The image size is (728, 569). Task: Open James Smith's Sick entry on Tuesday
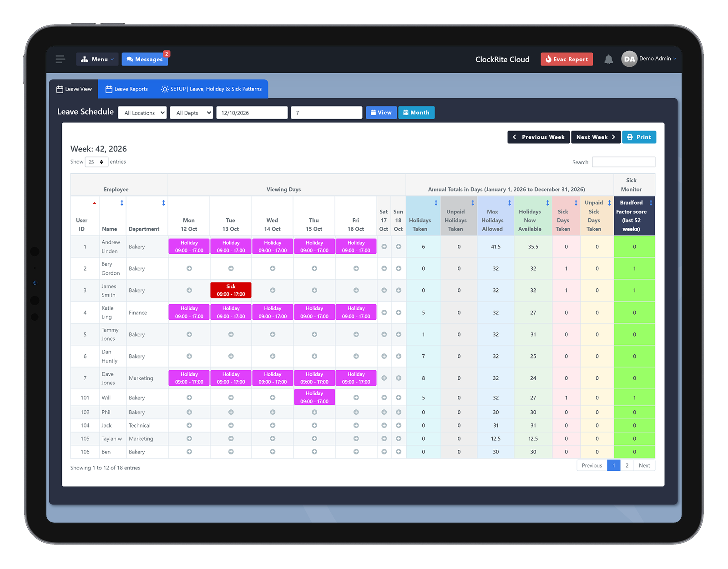[x=231, y=290]
